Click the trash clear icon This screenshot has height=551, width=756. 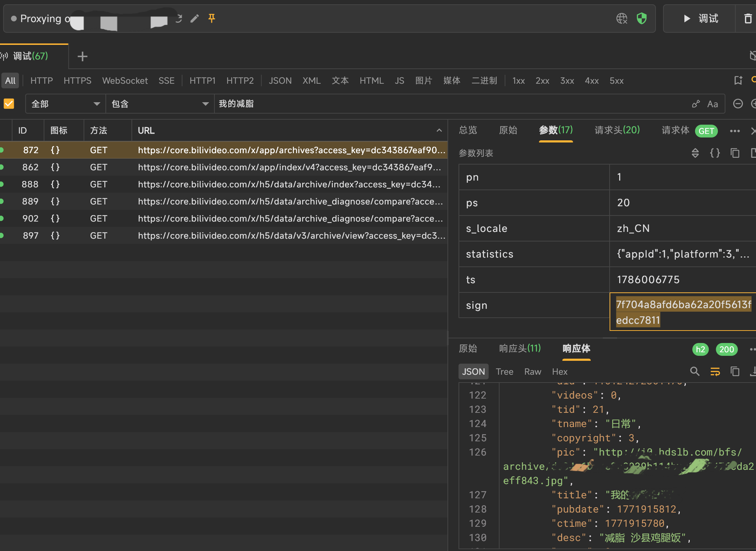click(x=748, y=18)
